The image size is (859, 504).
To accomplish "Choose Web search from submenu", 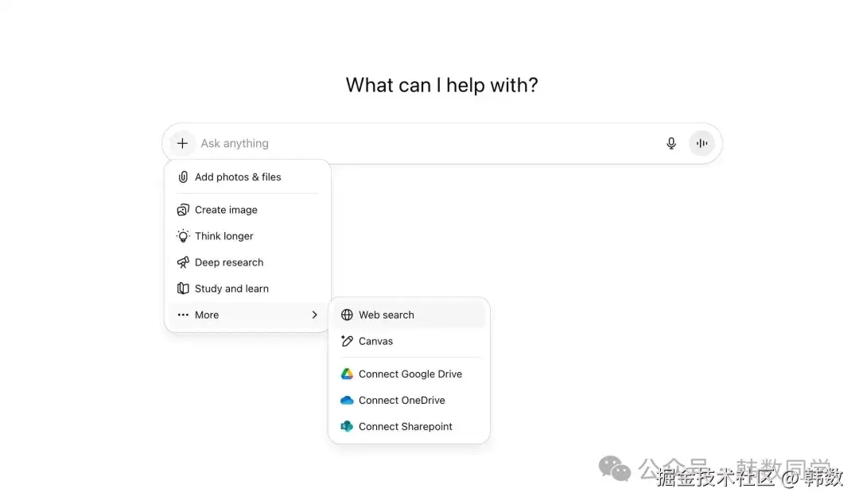I will 387,315.
